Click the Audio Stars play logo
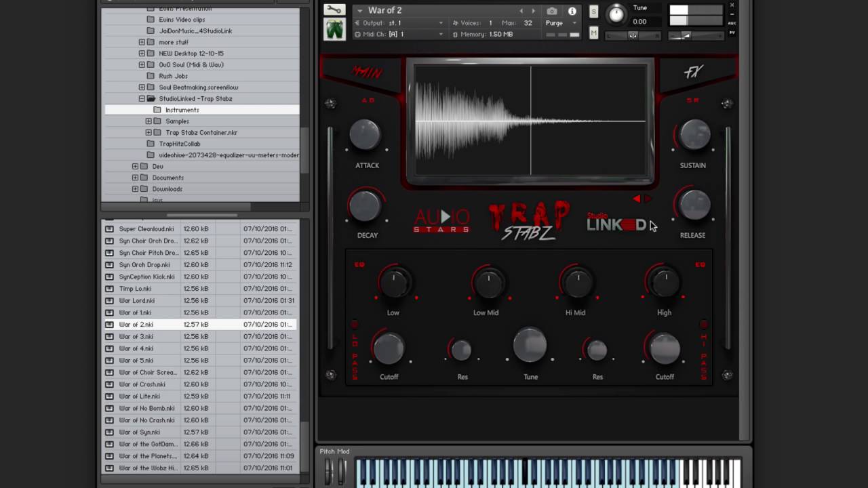This screenshot has width=868, height=488. 442,220
